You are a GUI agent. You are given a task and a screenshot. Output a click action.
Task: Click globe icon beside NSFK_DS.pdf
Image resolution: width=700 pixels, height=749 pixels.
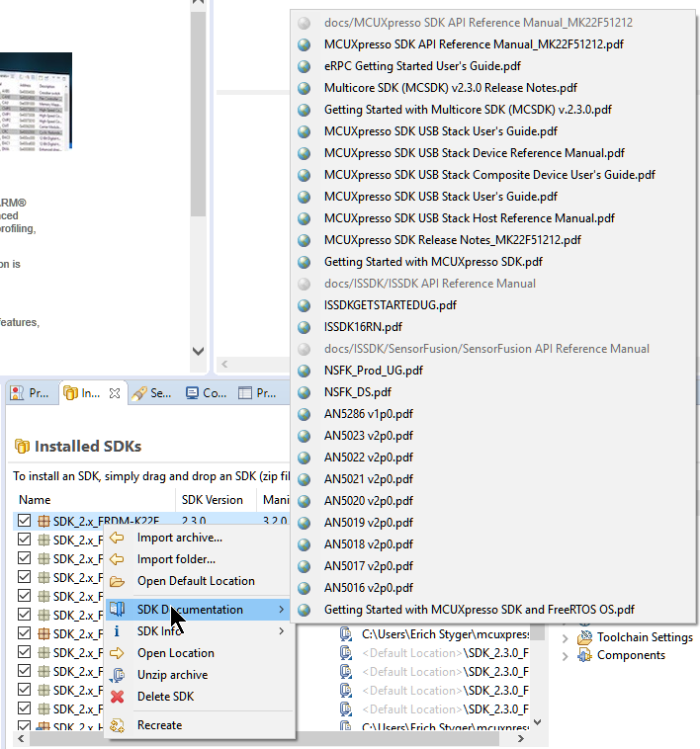[x=304, y=392]
